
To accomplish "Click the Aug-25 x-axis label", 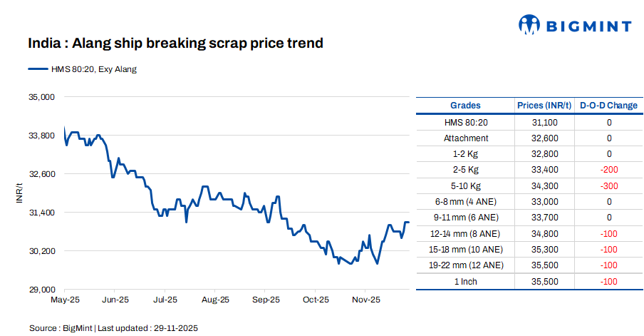I will pyautogui.click(x=215, y=300).
